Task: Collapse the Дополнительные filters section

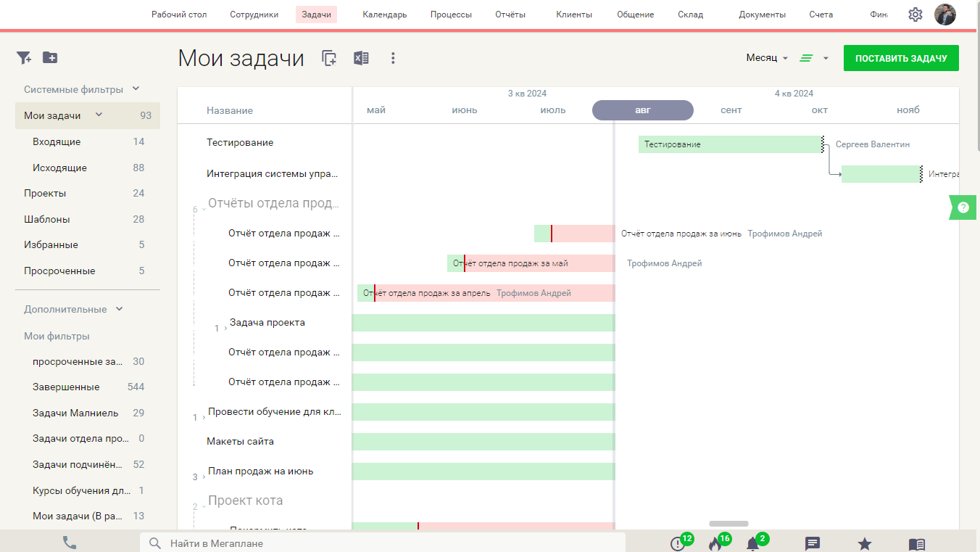Action: (120, 309)
